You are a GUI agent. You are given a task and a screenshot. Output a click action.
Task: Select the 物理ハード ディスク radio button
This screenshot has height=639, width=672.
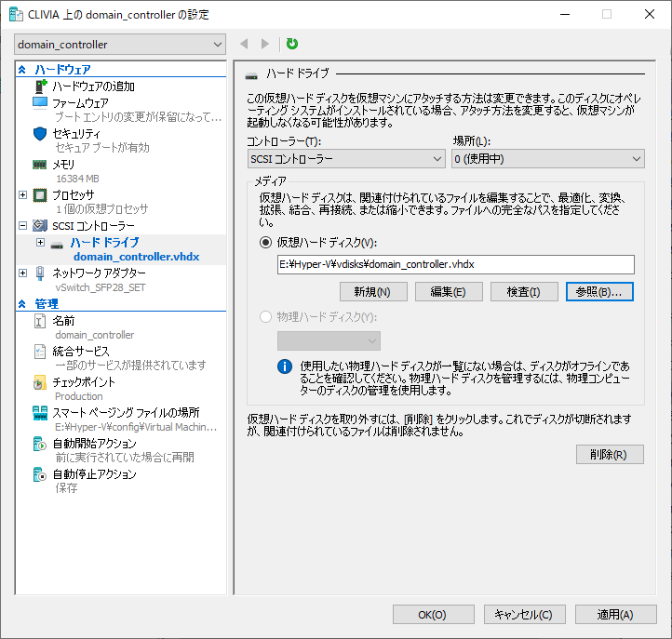click(x=265, y=317)
